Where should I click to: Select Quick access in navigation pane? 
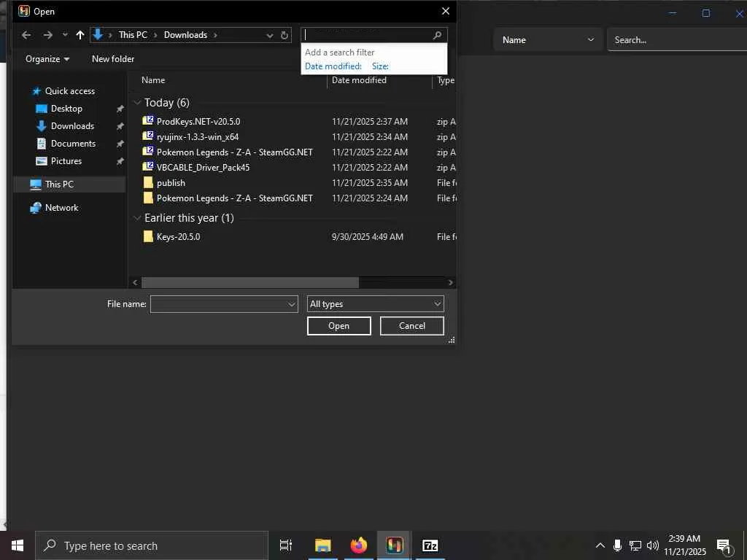69,91
